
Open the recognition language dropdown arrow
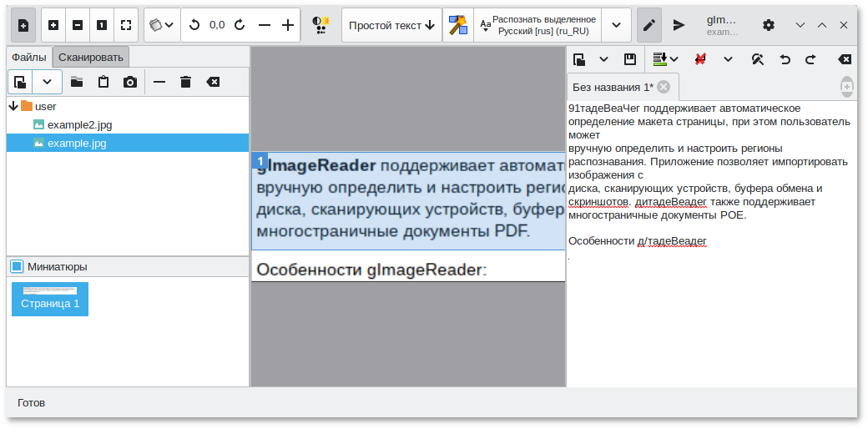pos(616,25)
